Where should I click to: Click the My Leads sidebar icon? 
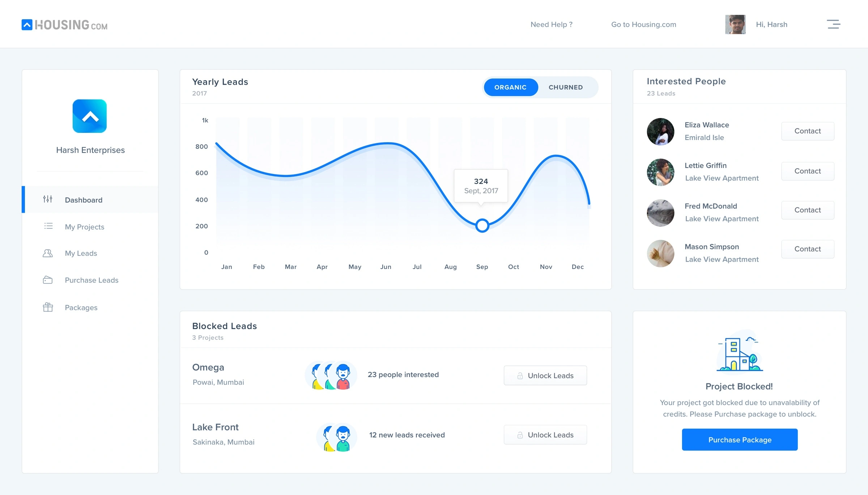pos(48,253)
